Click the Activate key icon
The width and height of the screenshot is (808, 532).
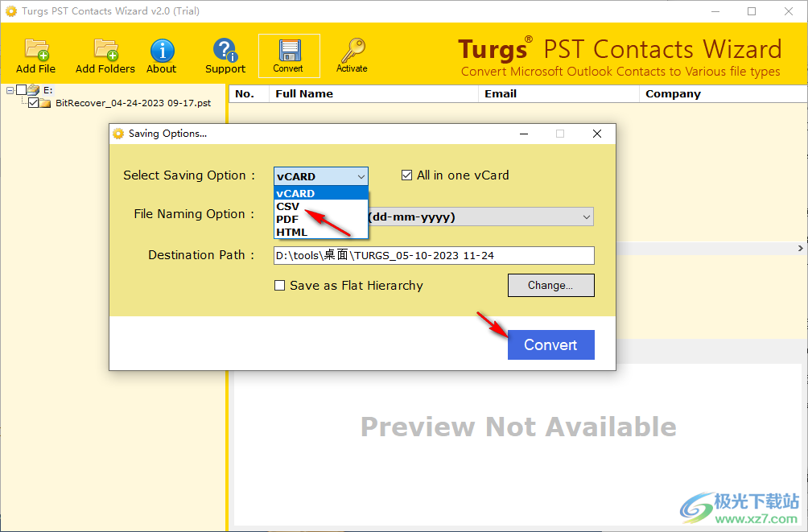[x=352, y=56]
